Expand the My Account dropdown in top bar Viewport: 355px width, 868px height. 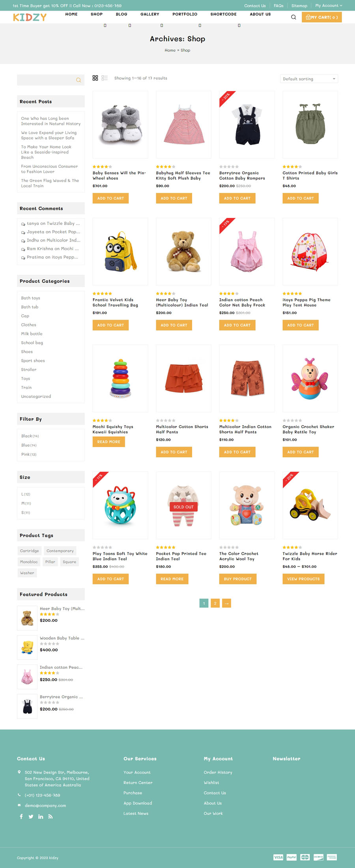pos(329,6)
